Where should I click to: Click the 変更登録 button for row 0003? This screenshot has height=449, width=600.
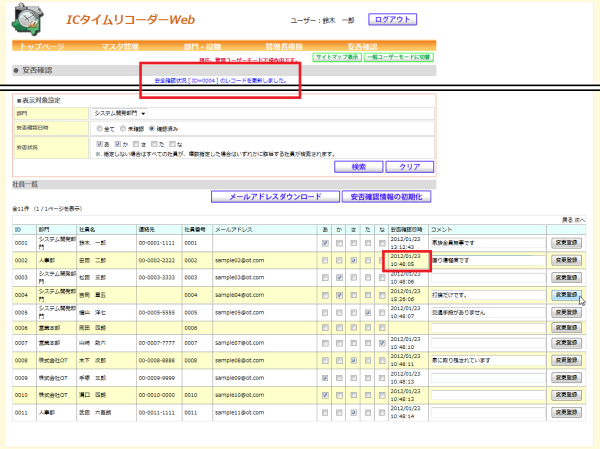tap(566, 278)
